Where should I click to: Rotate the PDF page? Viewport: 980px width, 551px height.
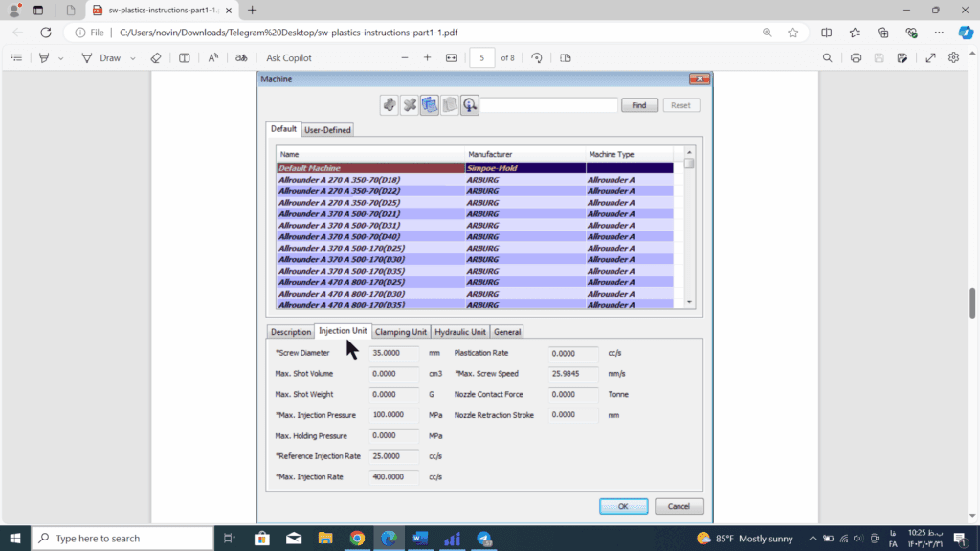click(x=537, y=58)
